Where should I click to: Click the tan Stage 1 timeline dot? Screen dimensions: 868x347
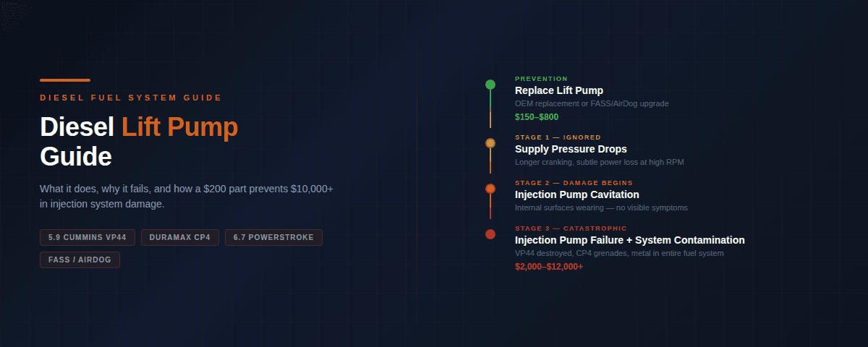490,143
